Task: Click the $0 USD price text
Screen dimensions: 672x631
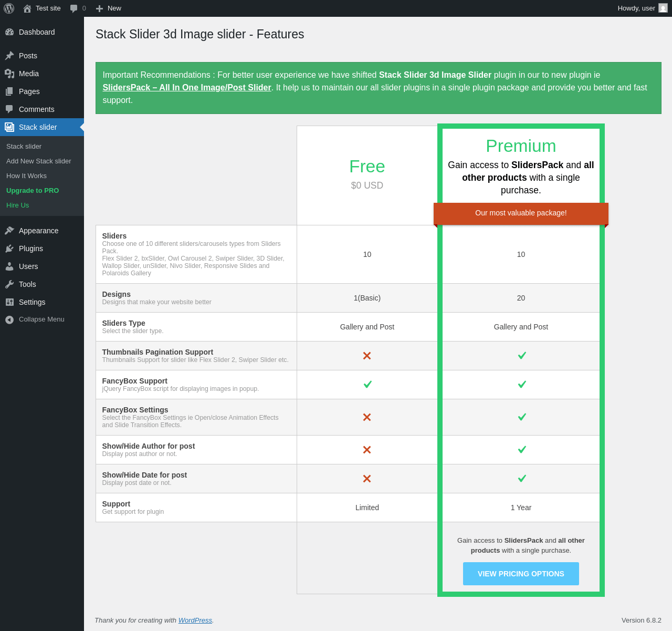Action: tap(367, 185)
